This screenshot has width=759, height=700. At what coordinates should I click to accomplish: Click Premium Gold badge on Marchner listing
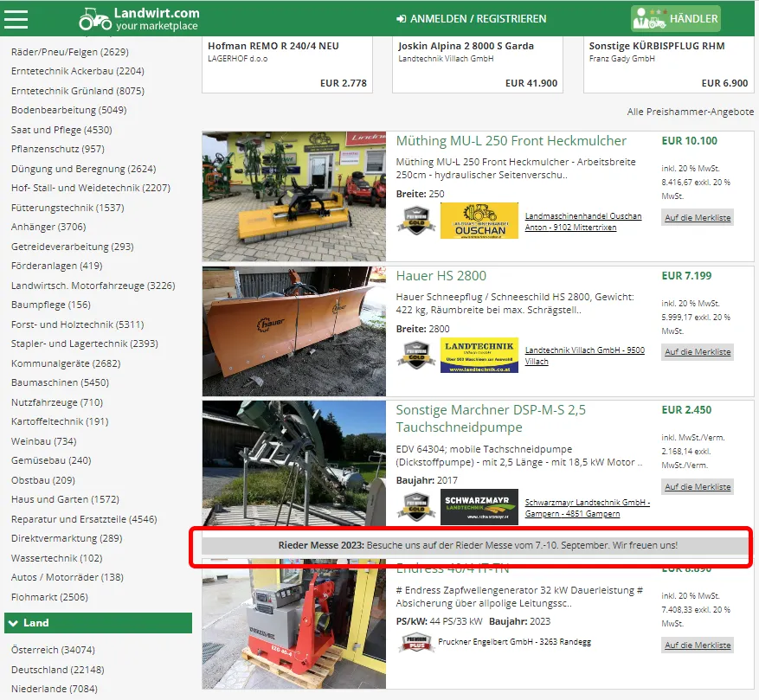tap(416, 507)
